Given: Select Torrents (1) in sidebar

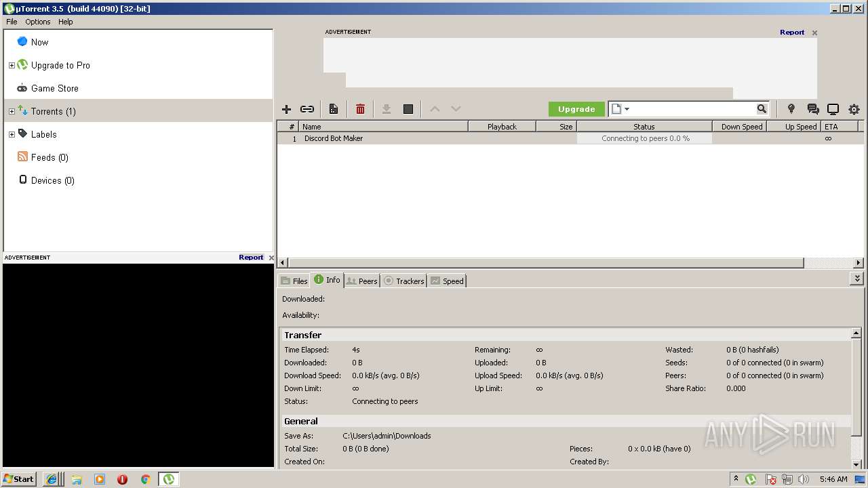Looking at the screenshot, I should [53, 111].
